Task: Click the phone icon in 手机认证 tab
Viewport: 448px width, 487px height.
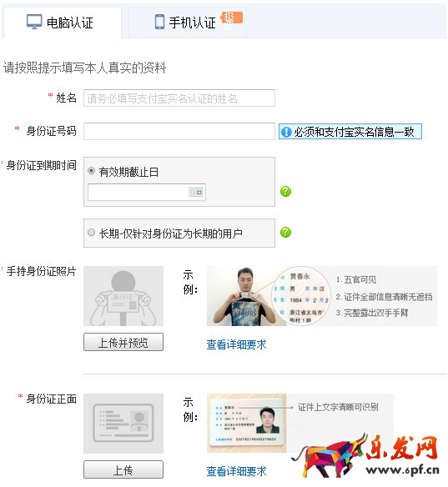Action: pyautogui.click(x=159, y=22)
